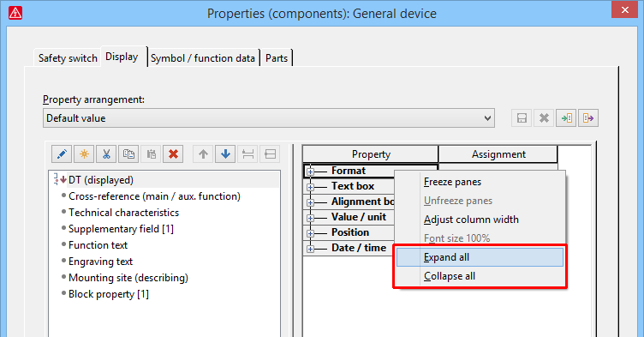Viewport: 644px width, 337px height.
Task: Expand the Format property group
Action: pyautogui.click(x=311, y=172)
